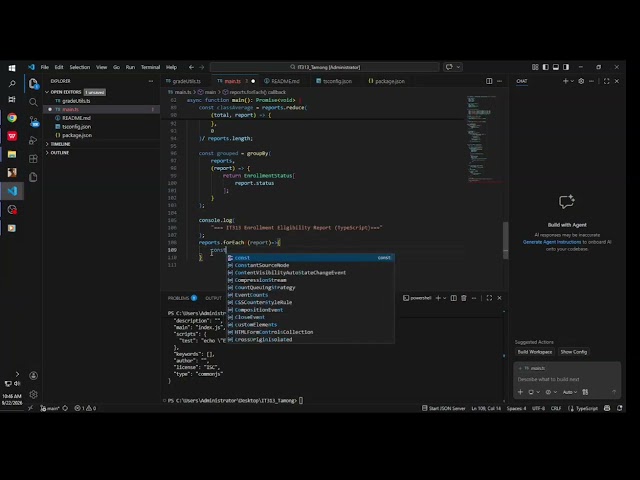The height and width of the screenshot is (480, 640).
Task: Open the chat settings gear icon
Action: [x=581, y=81]
